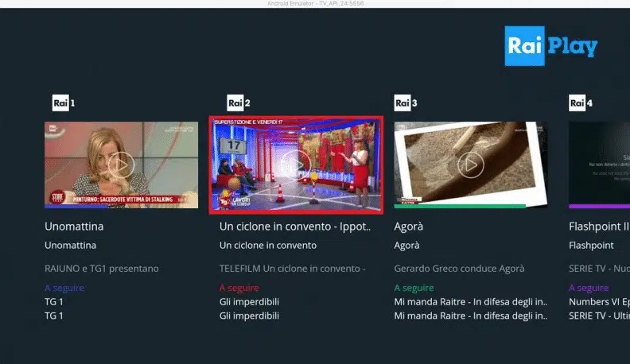Select the smaller Agorà subtitle
Viewport: 630px width, 364px height.
coord(406,246)
